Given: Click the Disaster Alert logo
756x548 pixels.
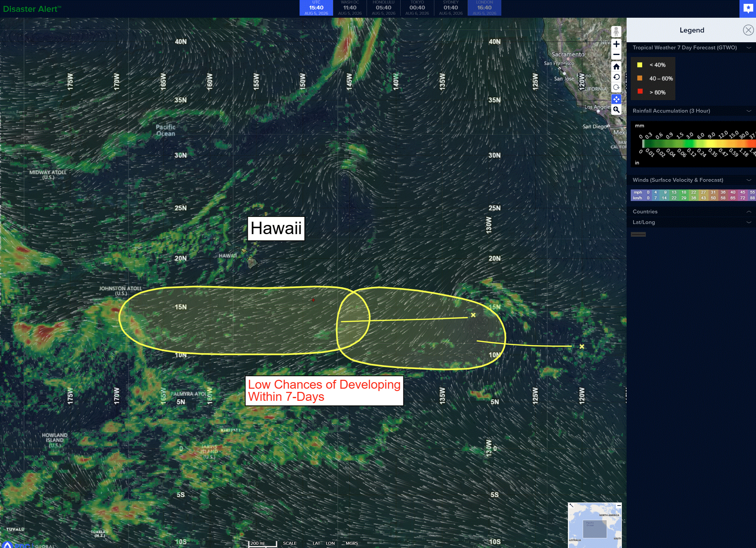Looking at the screenshot, I should 32,9.
